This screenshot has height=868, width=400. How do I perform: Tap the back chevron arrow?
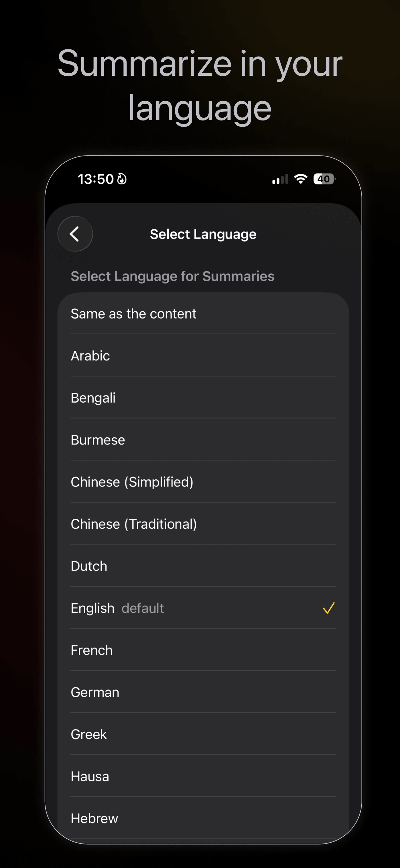click(75, 234)
